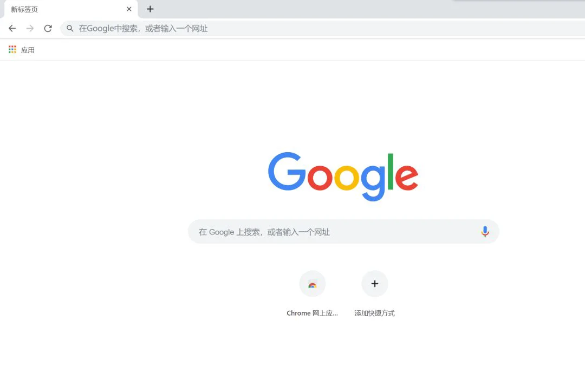Reload the page with the refresh icon

coord(48,28)
